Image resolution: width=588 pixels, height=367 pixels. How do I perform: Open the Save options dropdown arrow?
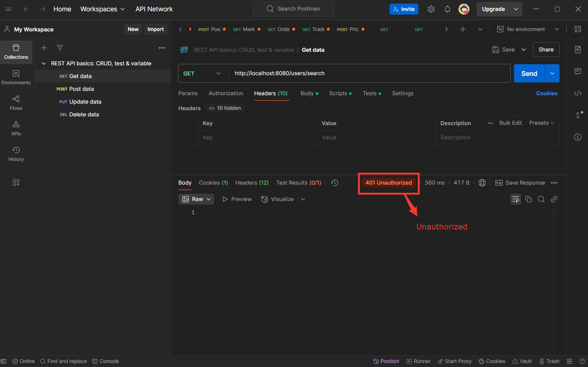pyautogui.click(x=524, y=50)
